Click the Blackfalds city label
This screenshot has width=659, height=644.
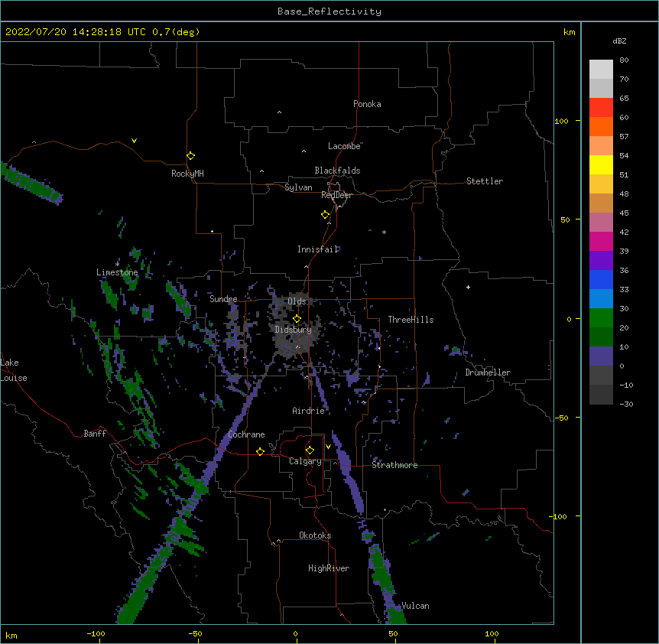point(337,171)
